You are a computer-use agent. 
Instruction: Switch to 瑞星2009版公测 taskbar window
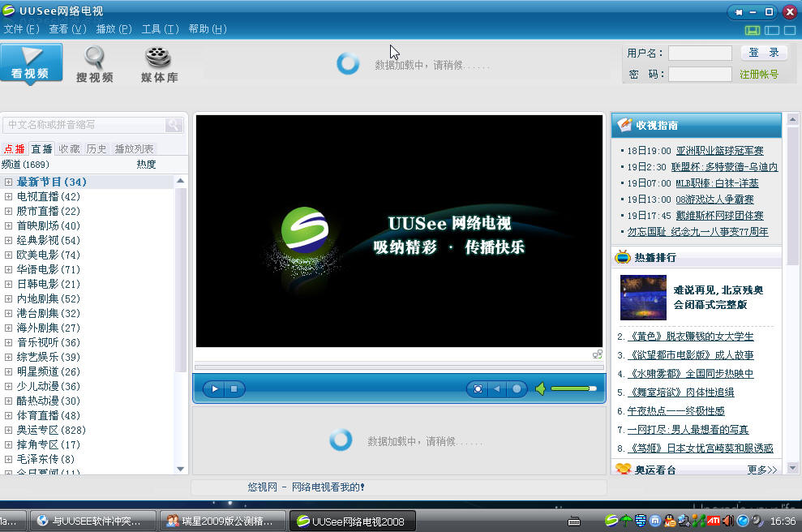point(223,521)
